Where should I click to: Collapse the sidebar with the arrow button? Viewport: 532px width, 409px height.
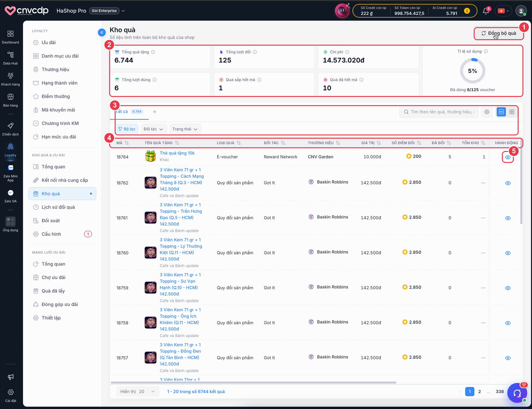click(x=102, y=32)
